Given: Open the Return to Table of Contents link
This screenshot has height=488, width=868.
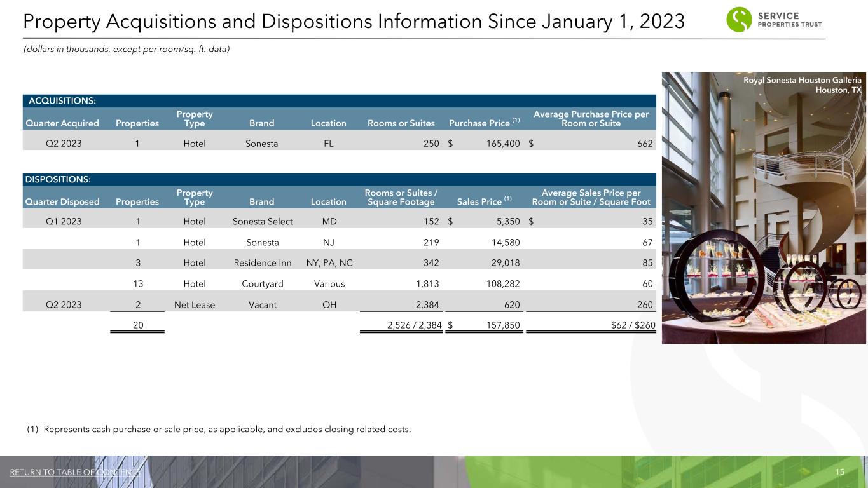Looking at the screenshot, I should coord(75,472).
